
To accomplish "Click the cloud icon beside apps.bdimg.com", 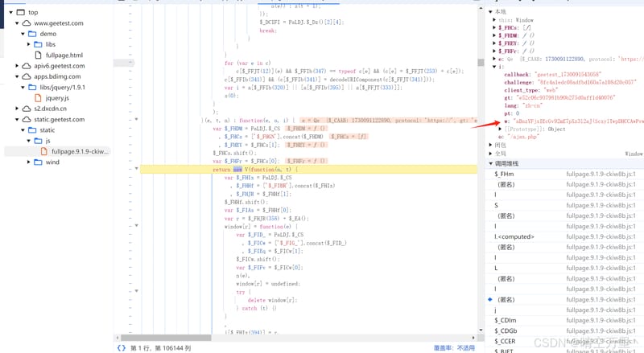I will click(27, 76).
